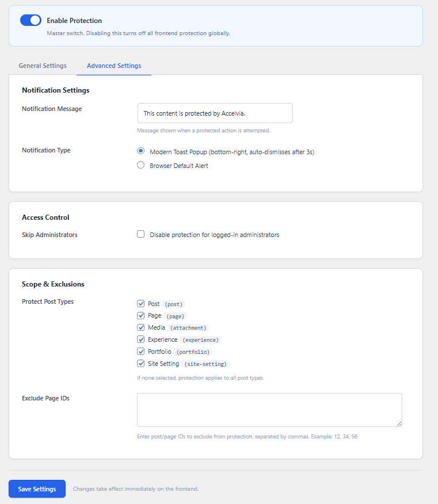Uncheck the Page post type
This screenshot has height=504, width=438.
click(x=140, y=315)
